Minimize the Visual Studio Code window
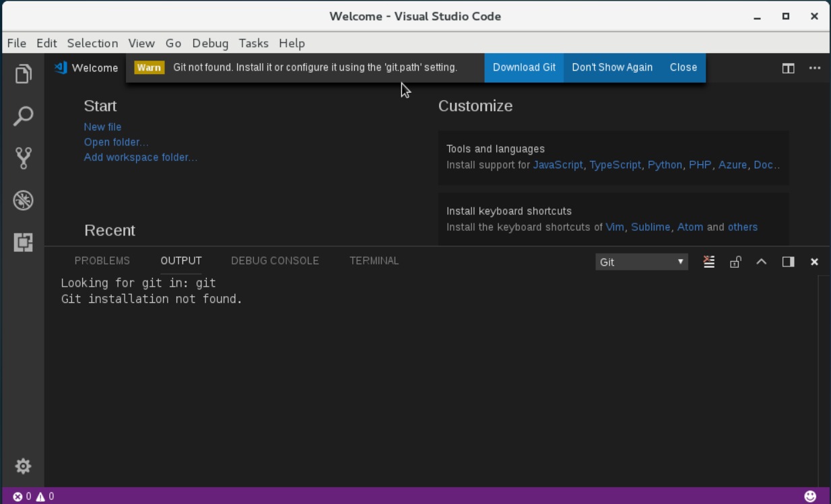Screen dimensions: 831x504 (756, 16)
